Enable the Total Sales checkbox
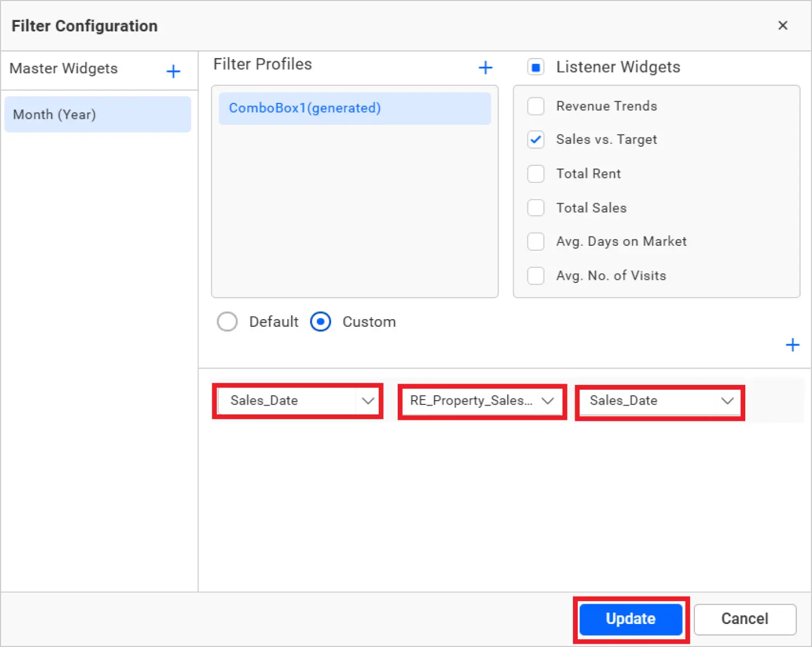The width and height of the screenshot is (812, 647). (536, 208)
